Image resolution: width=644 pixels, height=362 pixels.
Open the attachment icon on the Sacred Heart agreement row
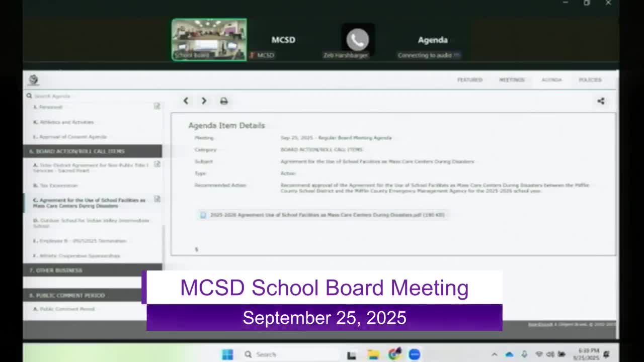157,164
